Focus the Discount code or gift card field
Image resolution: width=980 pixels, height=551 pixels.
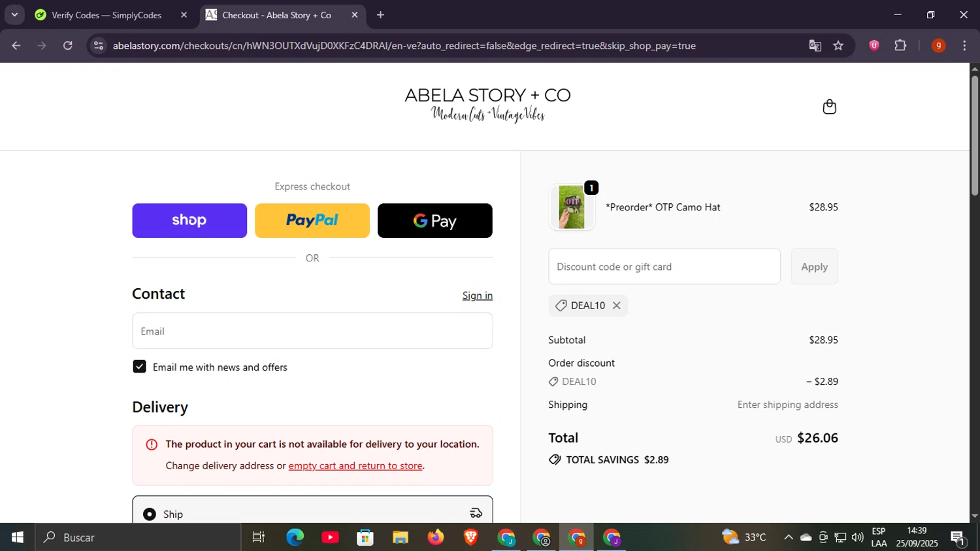(664, 267)
